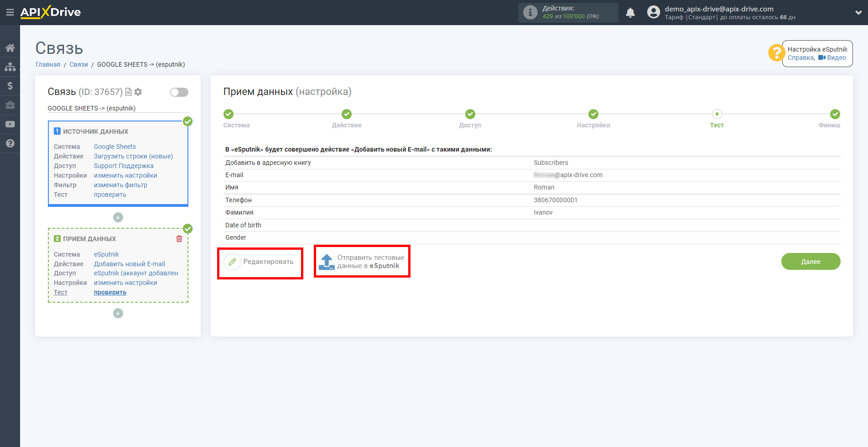Toggle the connection enable switch

pos(179,92)
